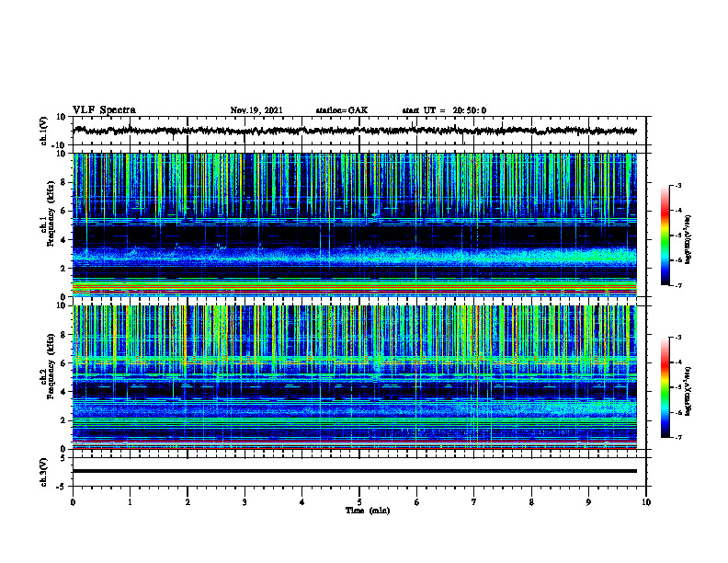Click the ch.1 spectrogram color scale bar
Image resolution: width=728 pixels, height=563 pixels.
(665, 236)
